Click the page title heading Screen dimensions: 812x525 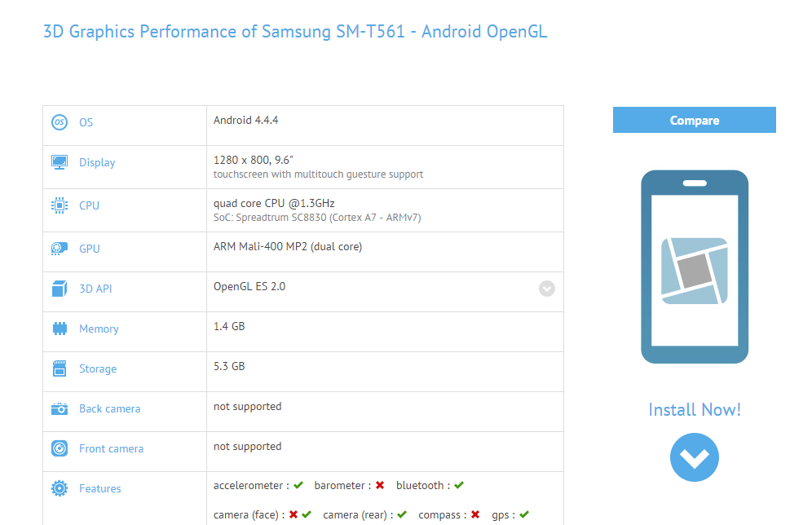point(295,32)
